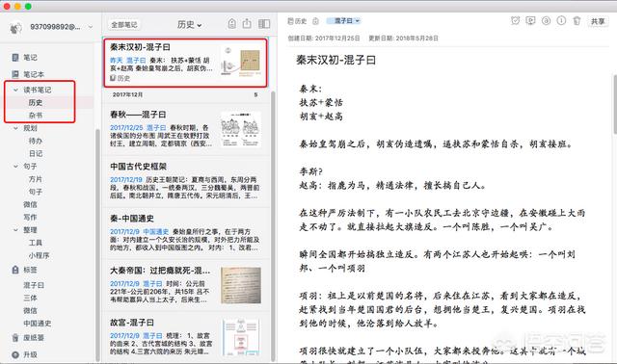Click the account avatar icon

coord(15,27)
